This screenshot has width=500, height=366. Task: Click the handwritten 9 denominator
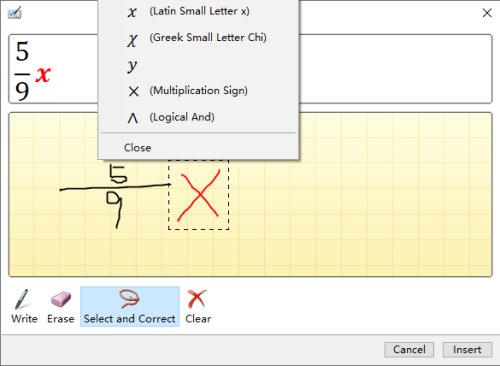114,209
